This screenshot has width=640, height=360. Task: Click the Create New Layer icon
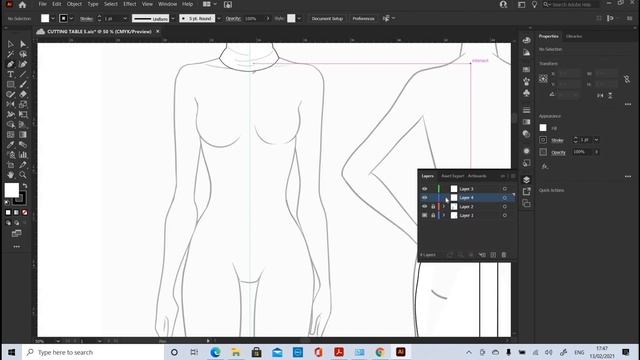[x=493, y=255]
